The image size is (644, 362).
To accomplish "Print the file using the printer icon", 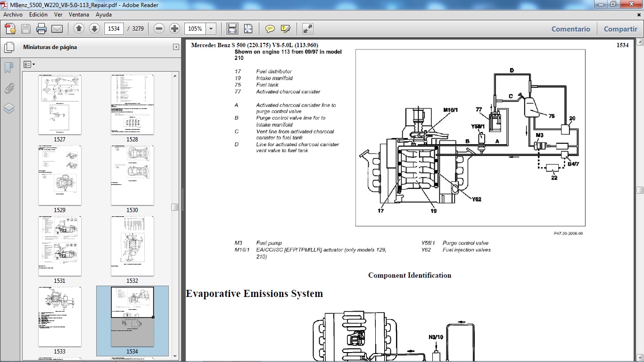I will pyautogui.click(x=41, y=29).
